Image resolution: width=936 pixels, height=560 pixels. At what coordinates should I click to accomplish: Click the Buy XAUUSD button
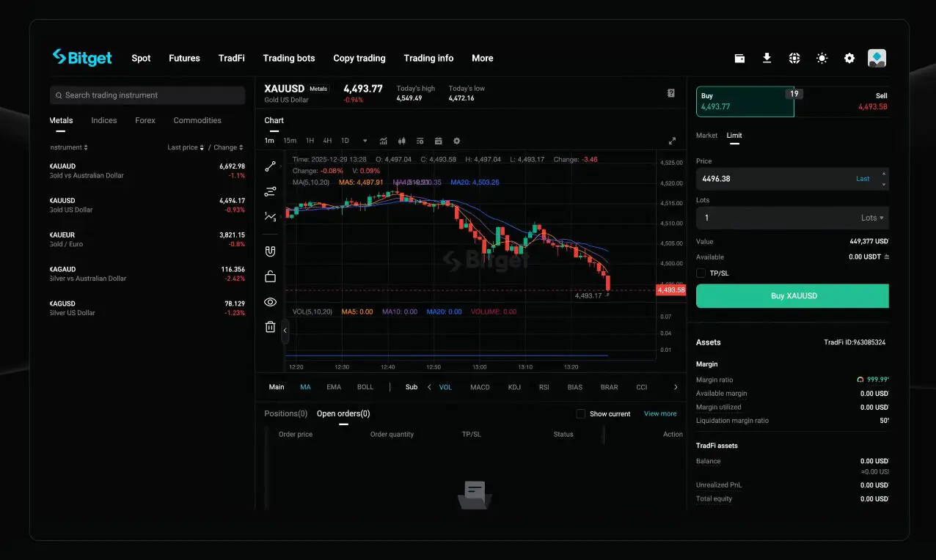pos(792,296)
